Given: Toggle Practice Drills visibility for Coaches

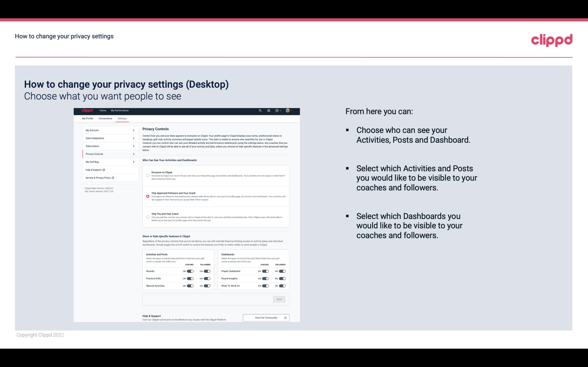Looking at the screenshot, I should click(190, 279).
